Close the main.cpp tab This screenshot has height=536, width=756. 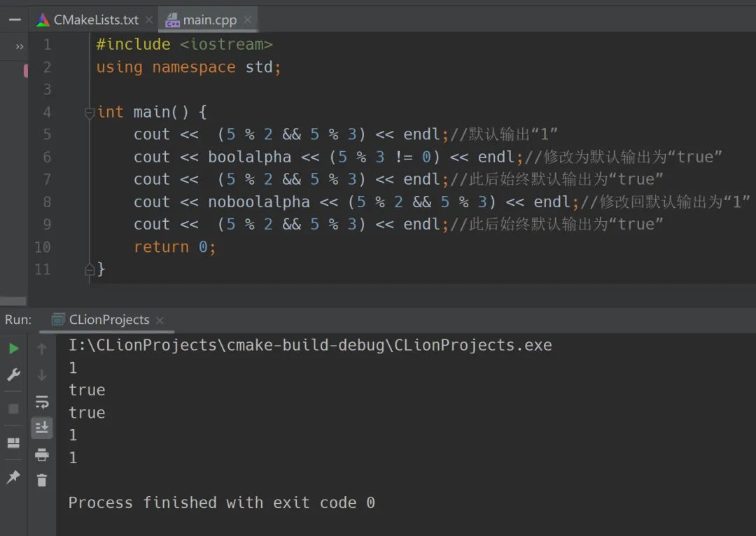click(248, 20)
